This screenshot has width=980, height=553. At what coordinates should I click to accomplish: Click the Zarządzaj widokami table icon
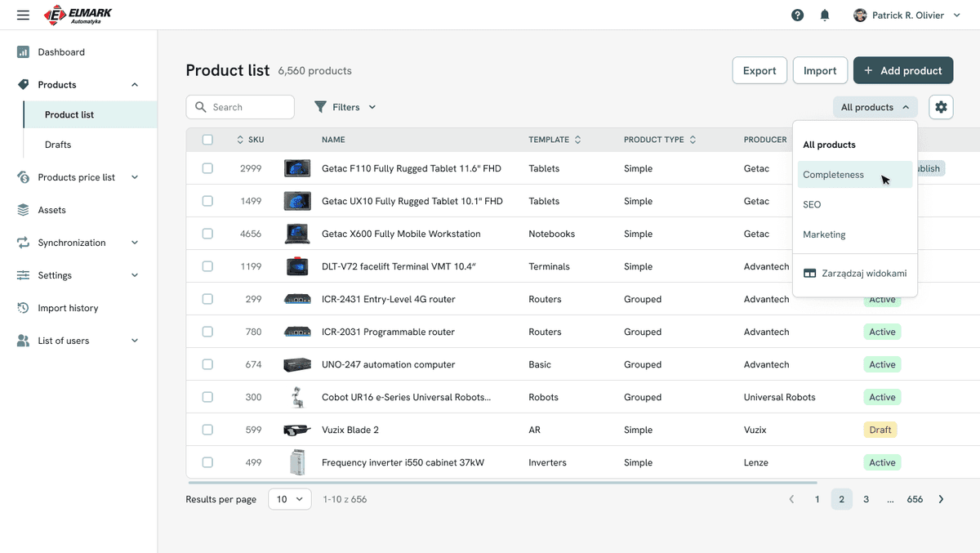coord(809,274)
